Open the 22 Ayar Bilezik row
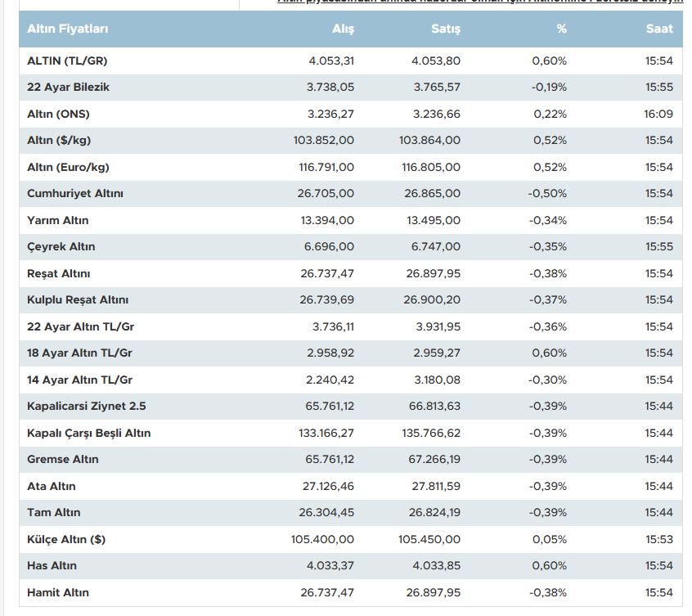The width and height of the screenshot is (692, 616). 351,88
